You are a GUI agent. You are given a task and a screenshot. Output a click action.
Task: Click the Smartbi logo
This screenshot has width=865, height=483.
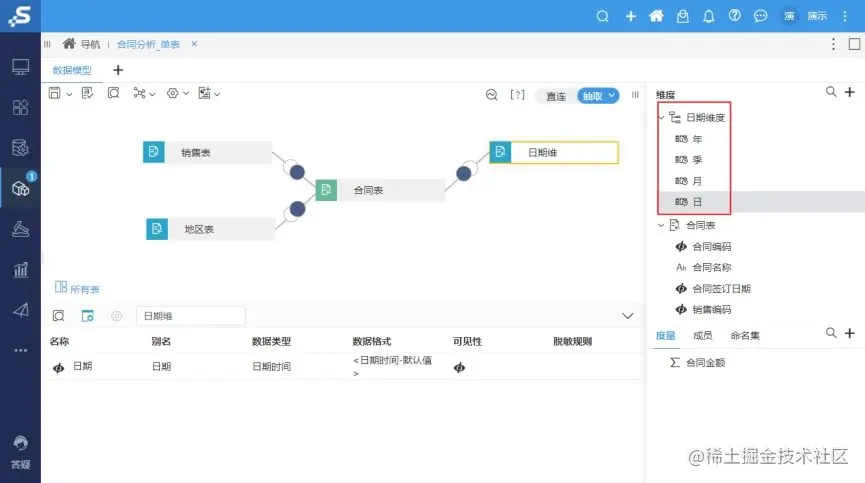tap(20, 16)
